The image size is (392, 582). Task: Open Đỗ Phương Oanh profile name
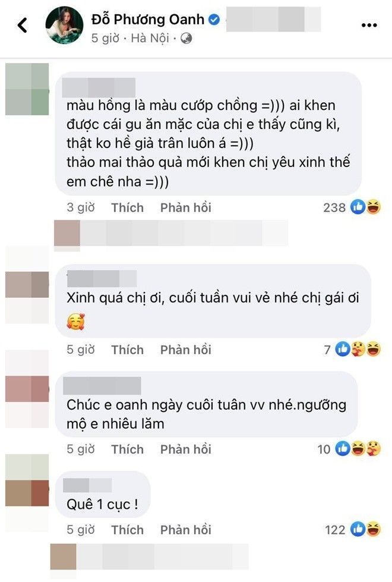point(148,19)
